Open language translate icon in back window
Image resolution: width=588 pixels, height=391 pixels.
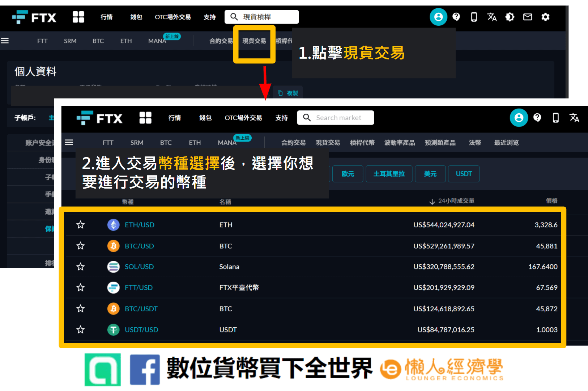point(492,17)
